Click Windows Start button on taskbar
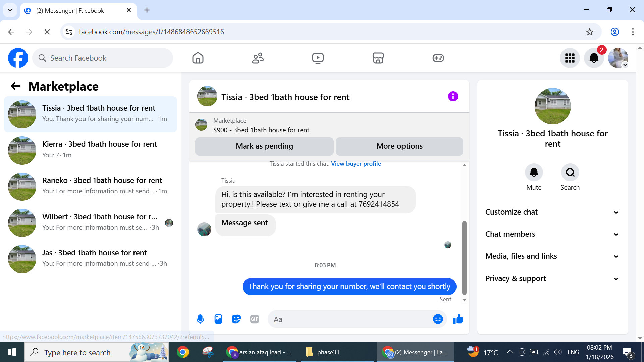The width and height of the screenshot is (644, 362). tap(12, 352)
